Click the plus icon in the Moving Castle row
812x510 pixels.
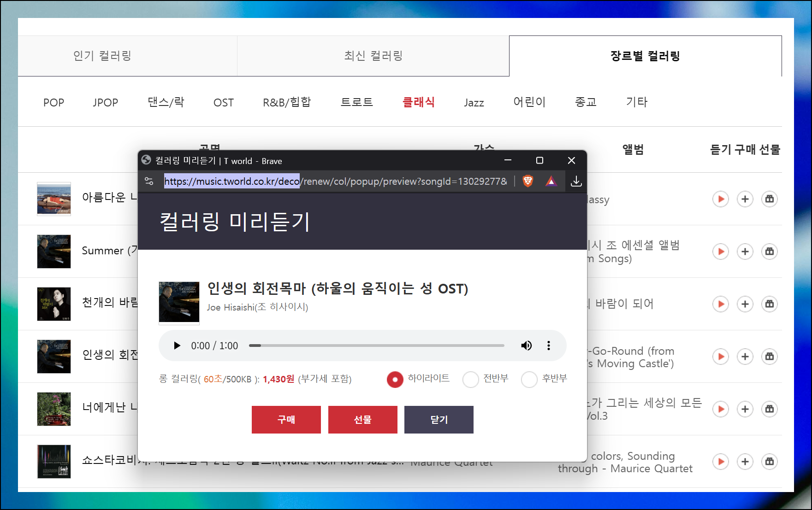(x=745, y=357)
